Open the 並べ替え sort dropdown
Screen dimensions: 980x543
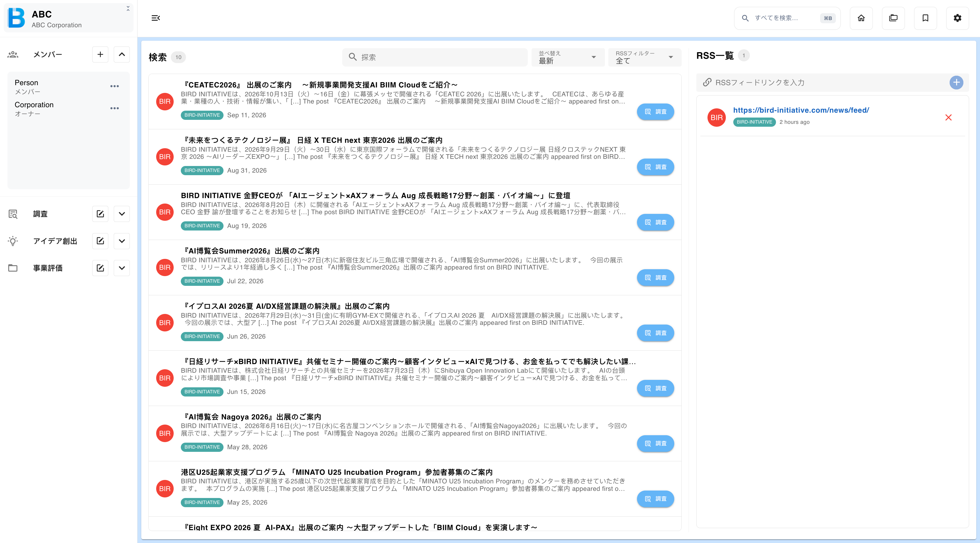point(568,57)
